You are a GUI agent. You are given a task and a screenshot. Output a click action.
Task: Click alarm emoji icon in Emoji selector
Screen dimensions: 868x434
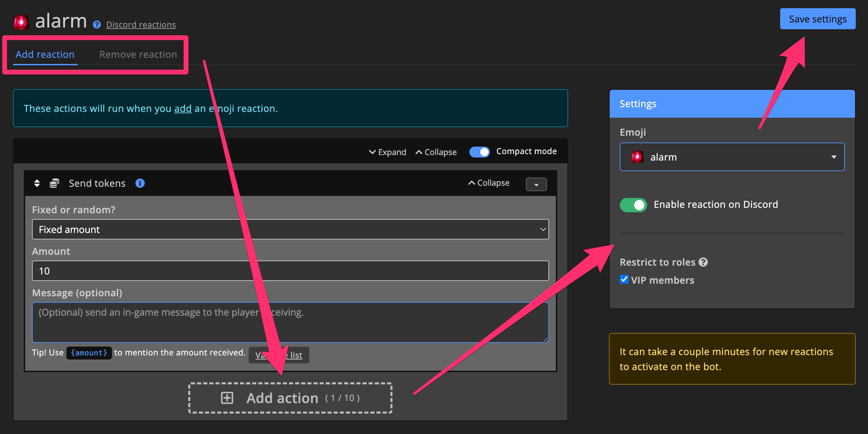tap(637, 157)
